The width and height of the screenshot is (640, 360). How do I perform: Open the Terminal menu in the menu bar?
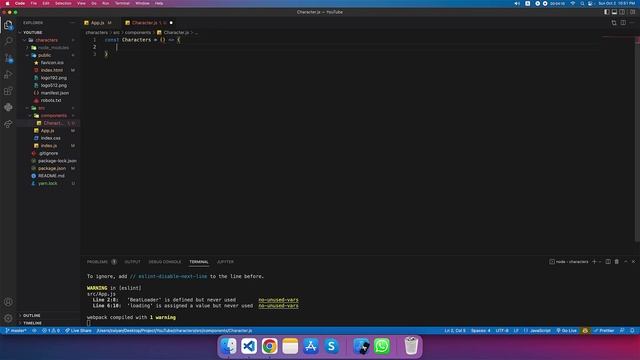click(x=122, y=3)
